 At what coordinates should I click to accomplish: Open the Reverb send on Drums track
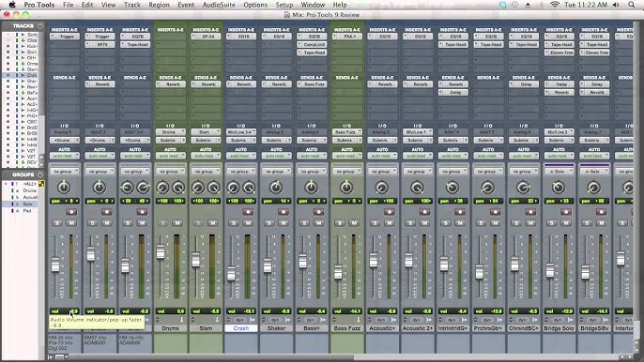[171, 84]
